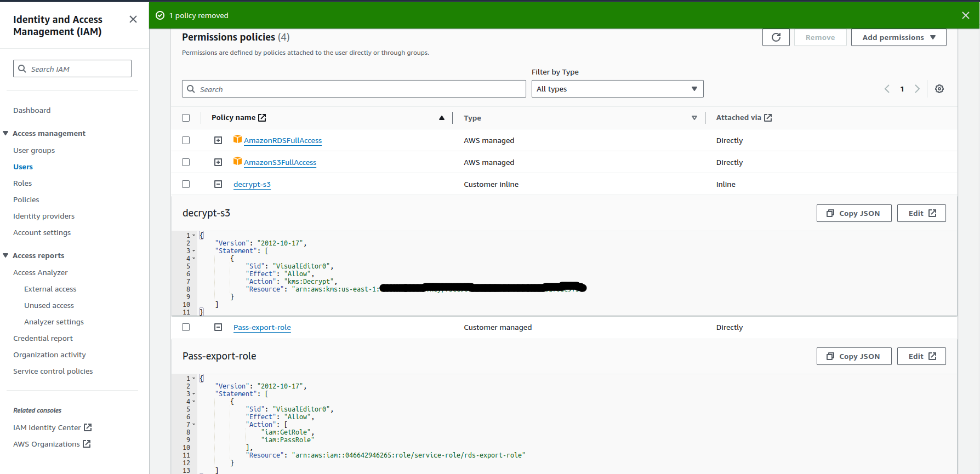Open the AmazonS3FullAccess policy link
980x474 pixels.
click(280, 162)
